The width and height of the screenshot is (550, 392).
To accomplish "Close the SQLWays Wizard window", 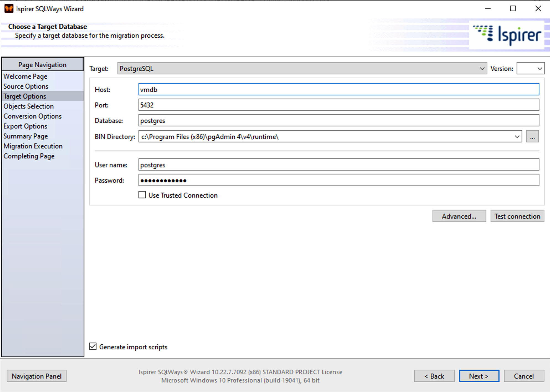I will (538, 9).
